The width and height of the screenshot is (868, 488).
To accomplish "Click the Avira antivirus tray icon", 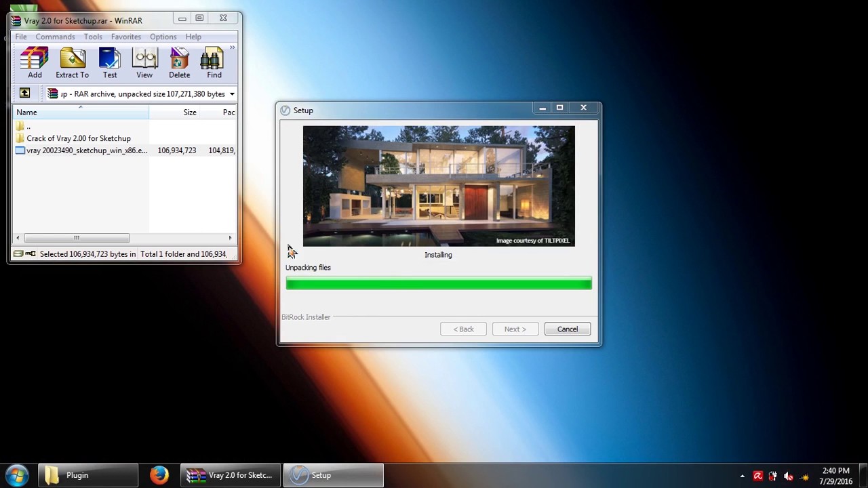I will (x=758, y=476).
